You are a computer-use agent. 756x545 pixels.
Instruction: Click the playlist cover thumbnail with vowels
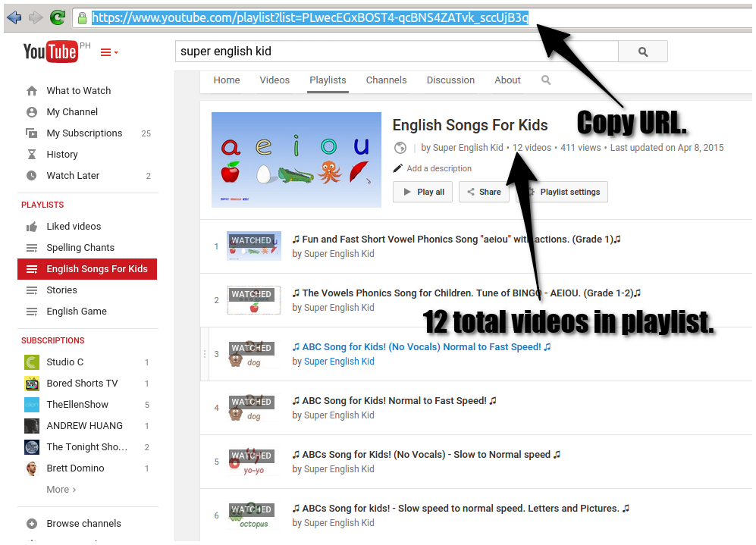tap(296, 160)
